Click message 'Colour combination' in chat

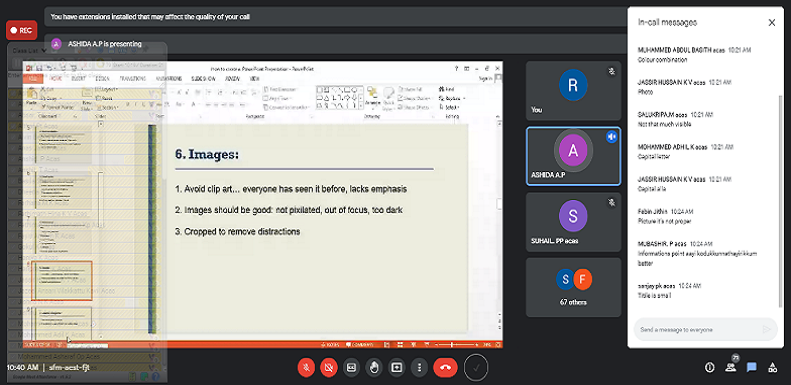(x=662, y=60)
